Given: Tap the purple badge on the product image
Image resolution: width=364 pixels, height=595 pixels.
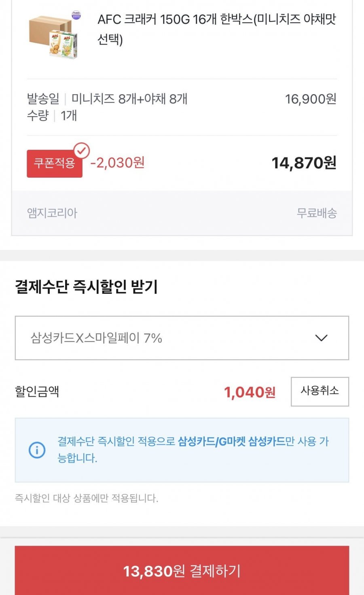Looking at the screenshot, I should [x=76, y=16].
